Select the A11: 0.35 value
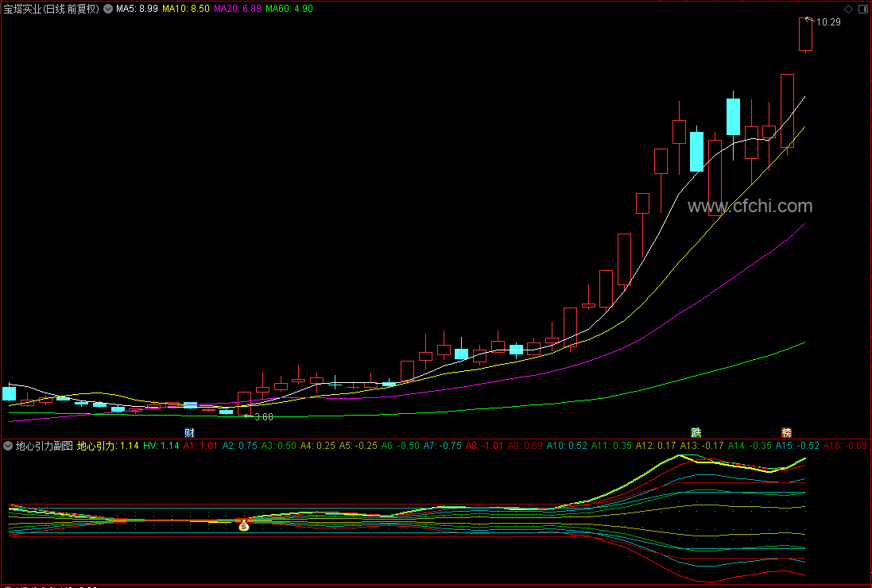872x588 pixels. [611, 446]
